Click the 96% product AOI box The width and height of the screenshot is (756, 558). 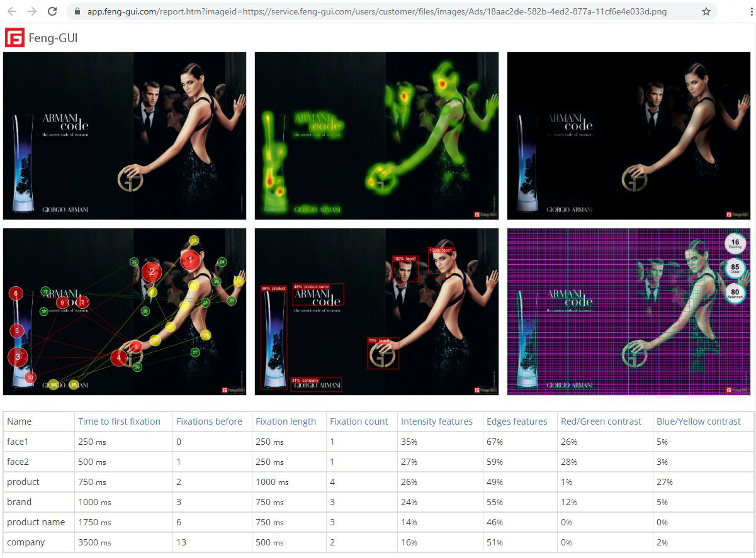(274, 337)
